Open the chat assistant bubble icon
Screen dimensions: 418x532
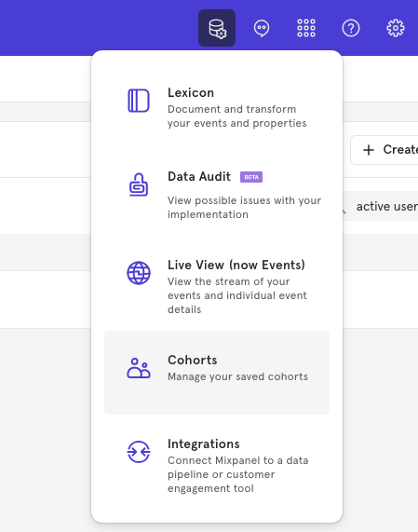262,28
